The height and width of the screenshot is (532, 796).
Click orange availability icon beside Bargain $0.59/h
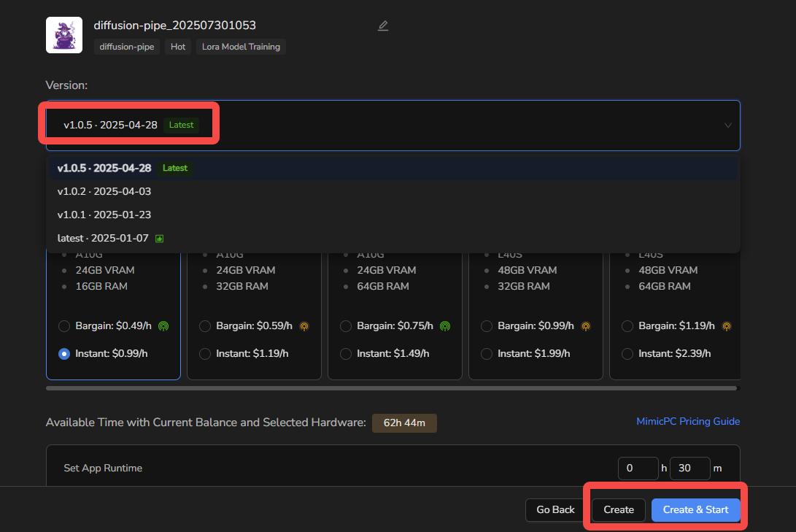(304, 326)
